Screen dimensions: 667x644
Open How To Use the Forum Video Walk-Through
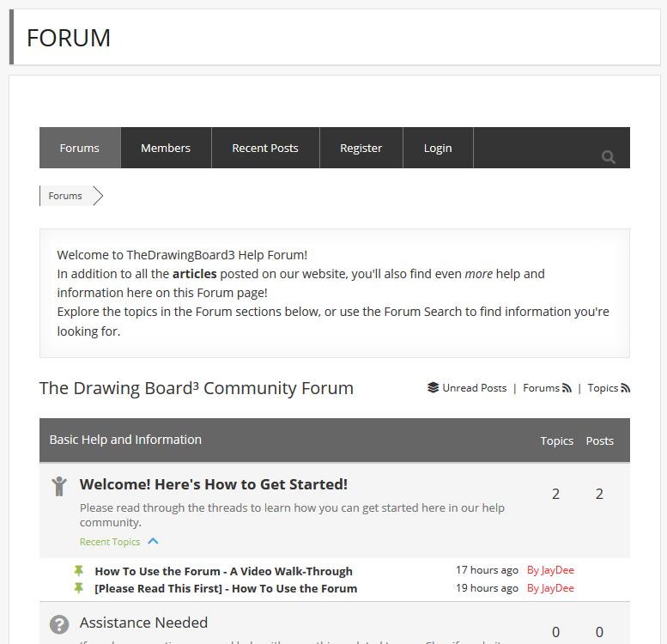click(x=224, y=571)
